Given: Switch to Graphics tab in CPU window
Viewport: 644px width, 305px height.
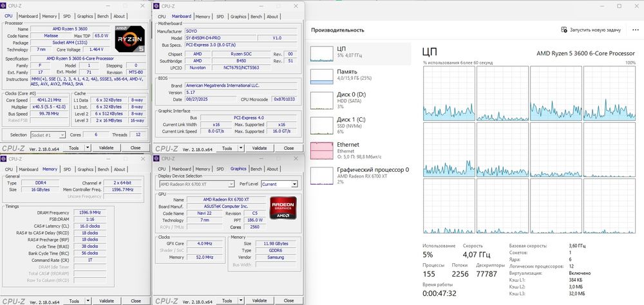Looking at the screenshot, I should (x=85, y=17).
